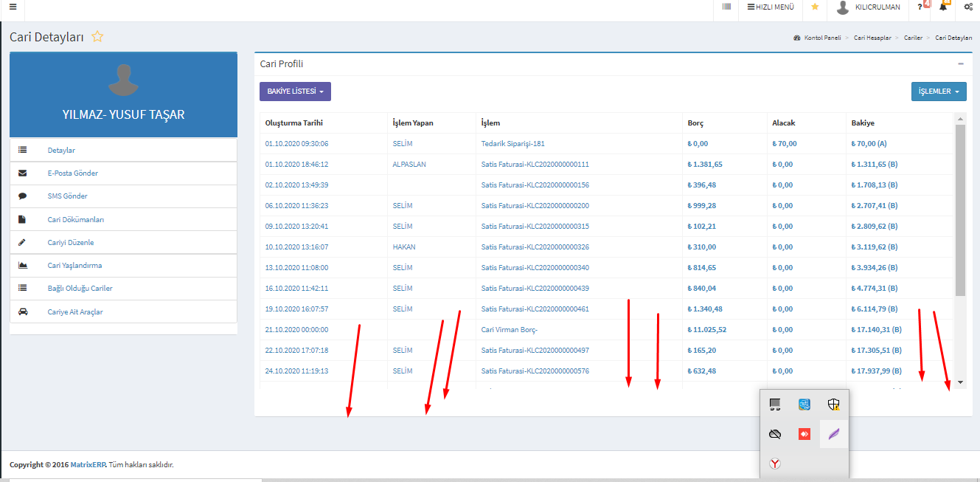The width and height of the screenshot is (980, 482).
Task: Open the İŞLEMLER dropdown menu
Action: [x=938, y=92]
